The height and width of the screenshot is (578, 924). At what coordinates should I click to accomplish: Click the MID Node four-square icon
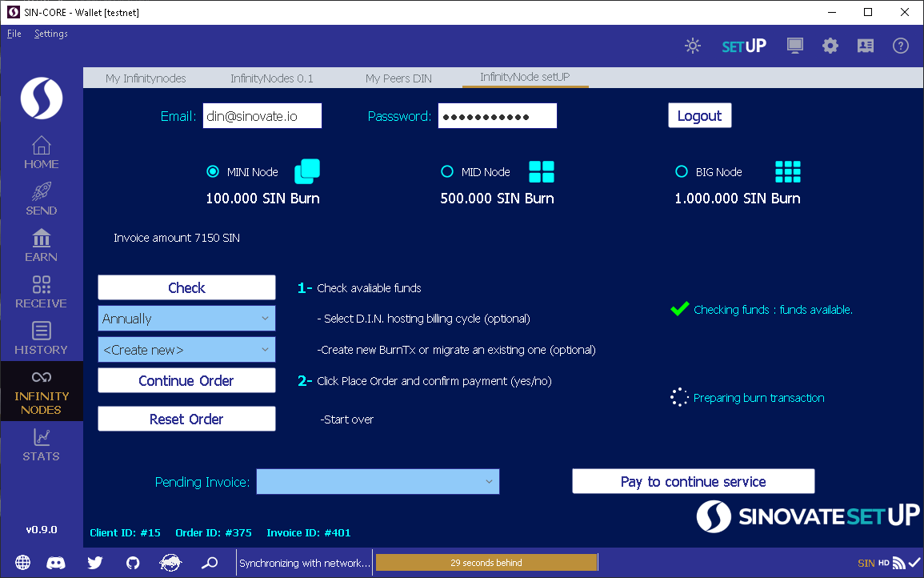542,171
